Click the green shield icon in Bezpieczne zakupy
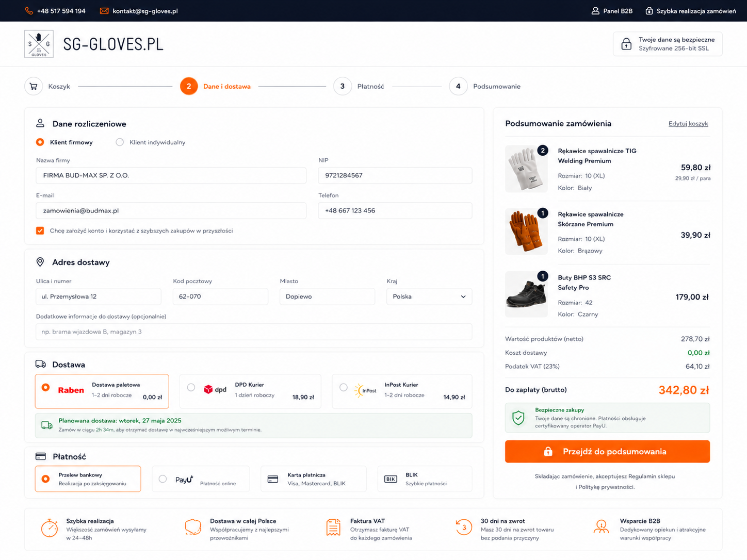 [518, 418]
